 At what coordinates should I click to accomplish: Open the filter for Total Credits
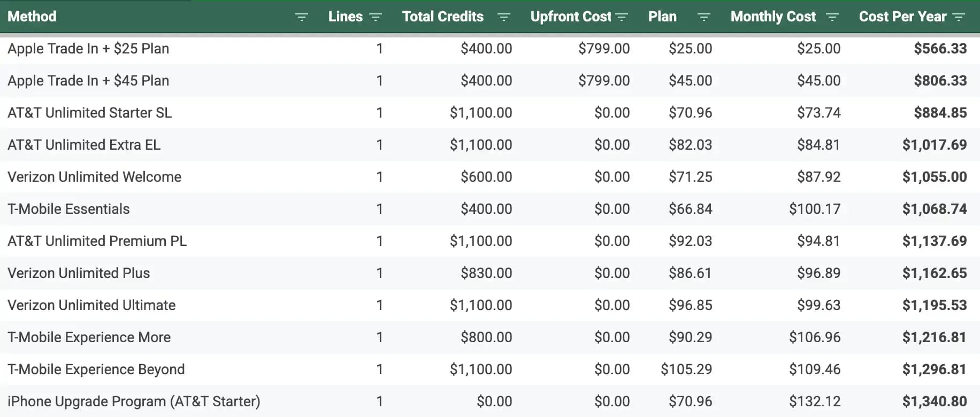[x=504, y=17]
